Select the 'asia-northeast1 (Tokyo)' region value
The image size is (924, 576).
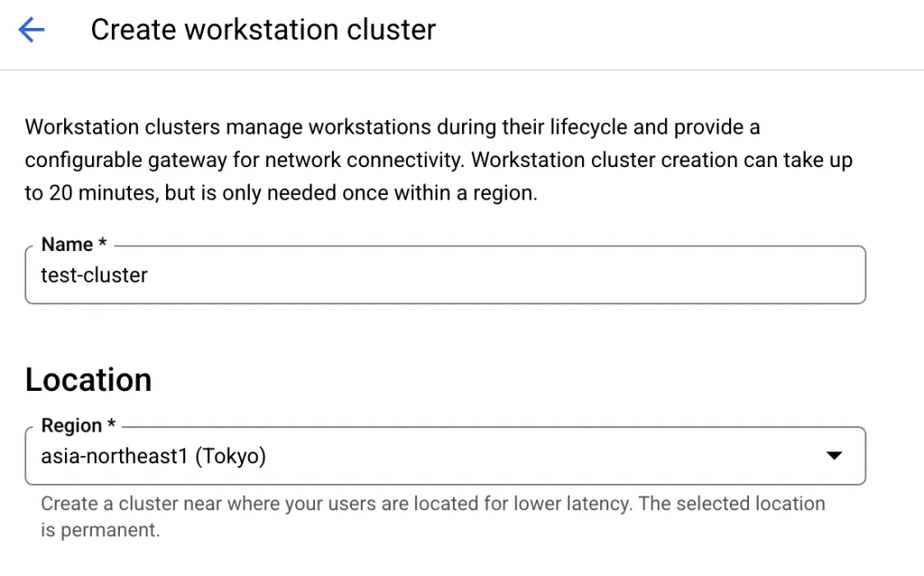pyautogui.click(x=153, y=457)
